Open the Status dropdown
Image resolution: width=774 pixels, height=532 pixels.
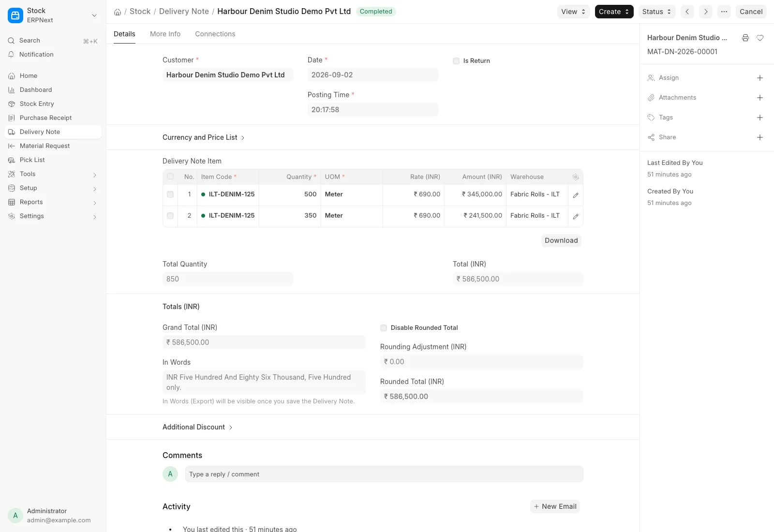tap(657, 12)
